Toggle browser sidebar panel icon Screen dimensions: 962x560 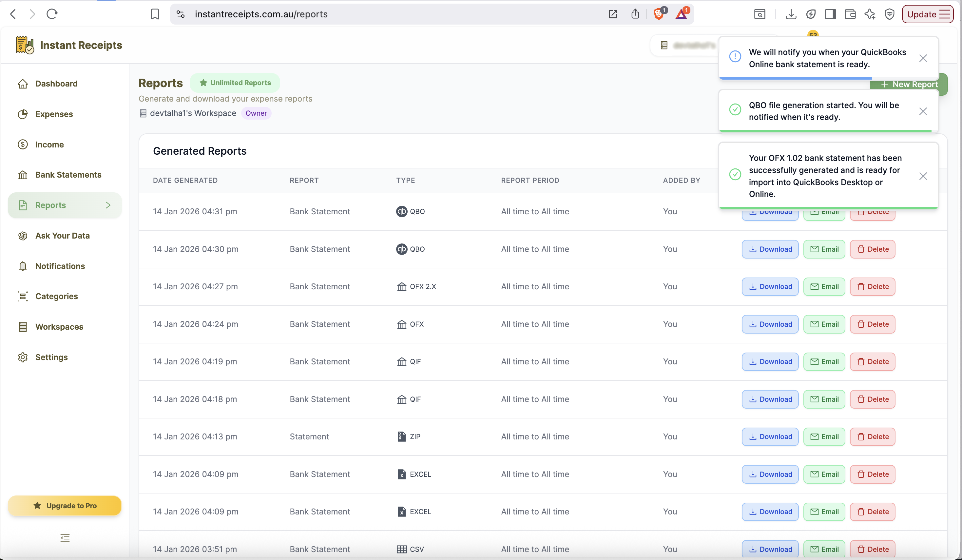point(830,14)
